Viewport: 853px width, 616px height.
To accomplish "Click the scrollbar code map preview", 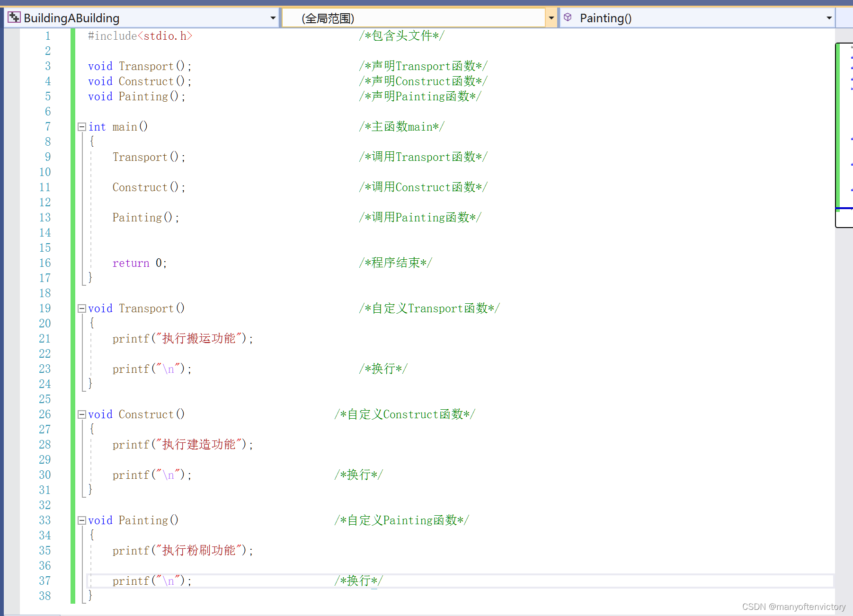I will pyautogui.click(x=844, y=135).
